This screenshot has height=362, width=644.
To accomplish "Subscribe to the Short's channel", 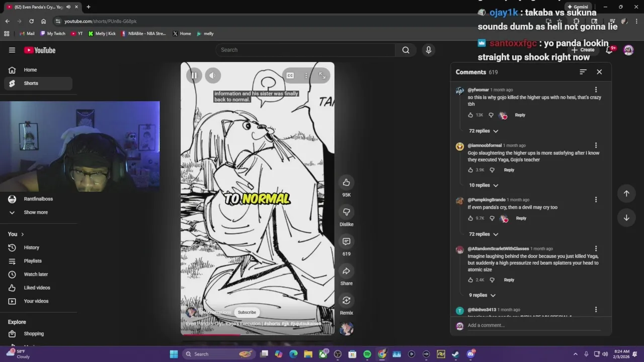I will coord(247,312).
